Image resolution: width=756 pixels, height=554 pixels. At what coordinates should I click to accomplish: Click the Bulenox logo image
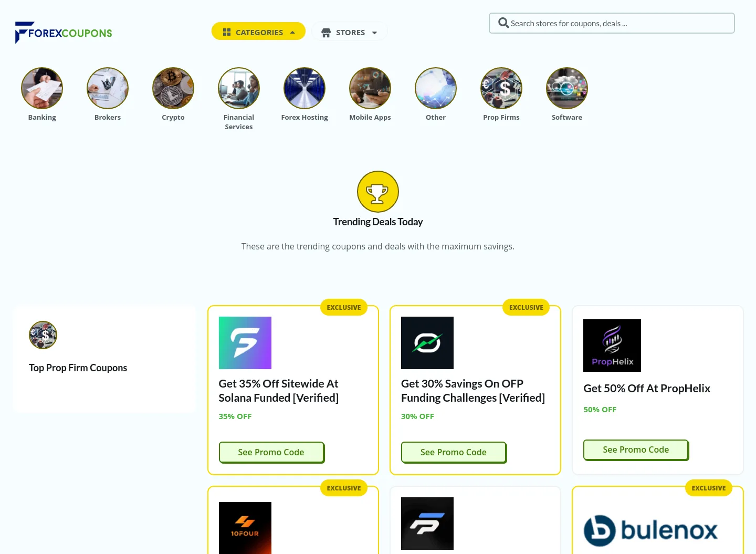(x=651, y=530)
